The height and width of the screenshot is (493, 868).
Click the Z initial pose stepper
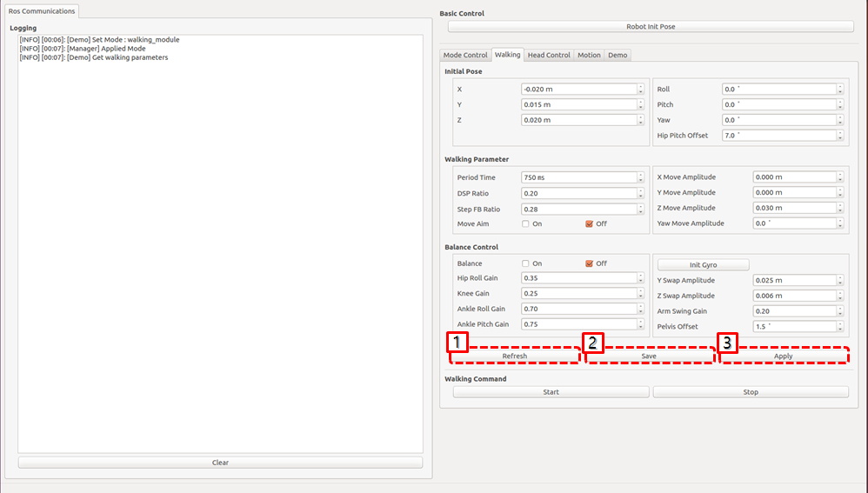point(640,120)
